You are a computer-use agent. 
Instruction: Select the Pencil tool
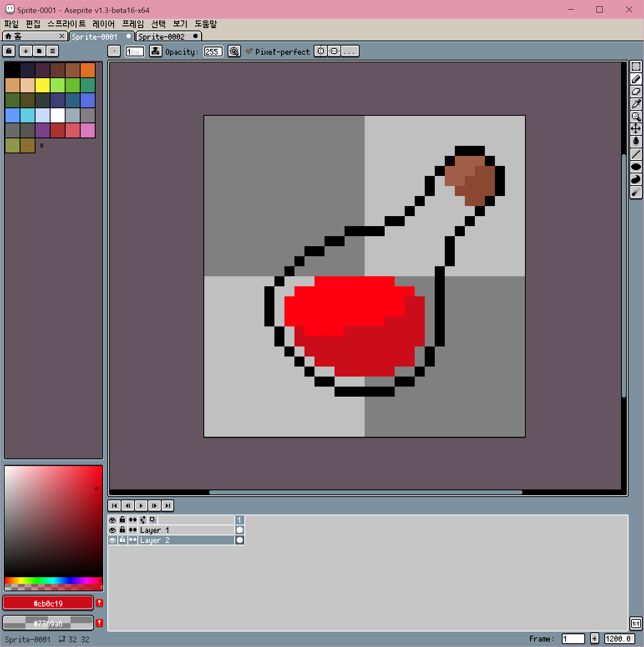[636, 79]
